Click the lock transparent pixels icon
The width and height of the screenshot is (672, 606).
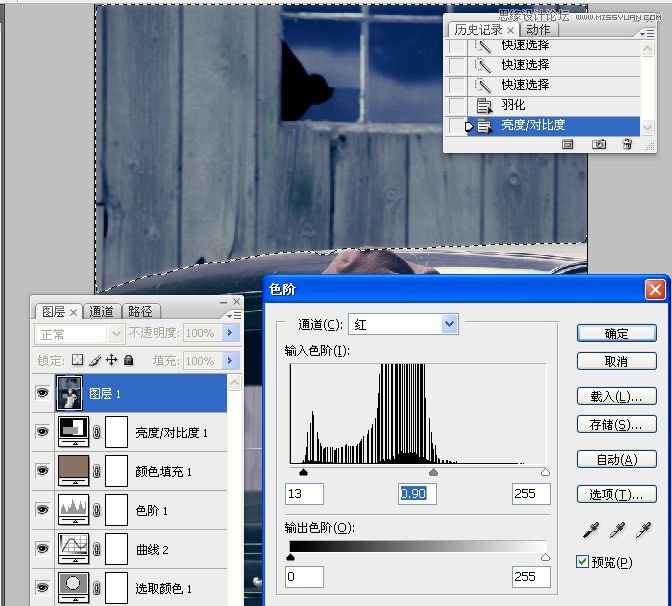pyautogui.click(x=77, y=360)
